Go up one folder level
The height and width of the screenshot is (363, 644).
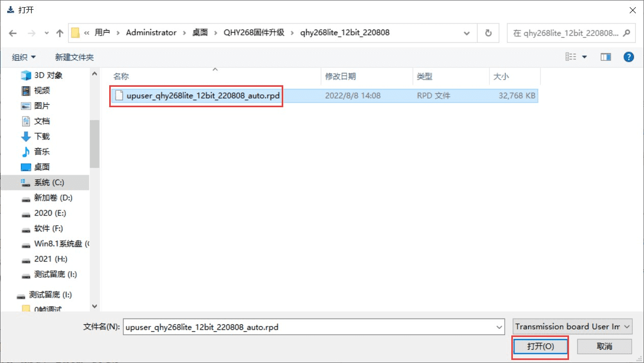(x=59, y=33)
